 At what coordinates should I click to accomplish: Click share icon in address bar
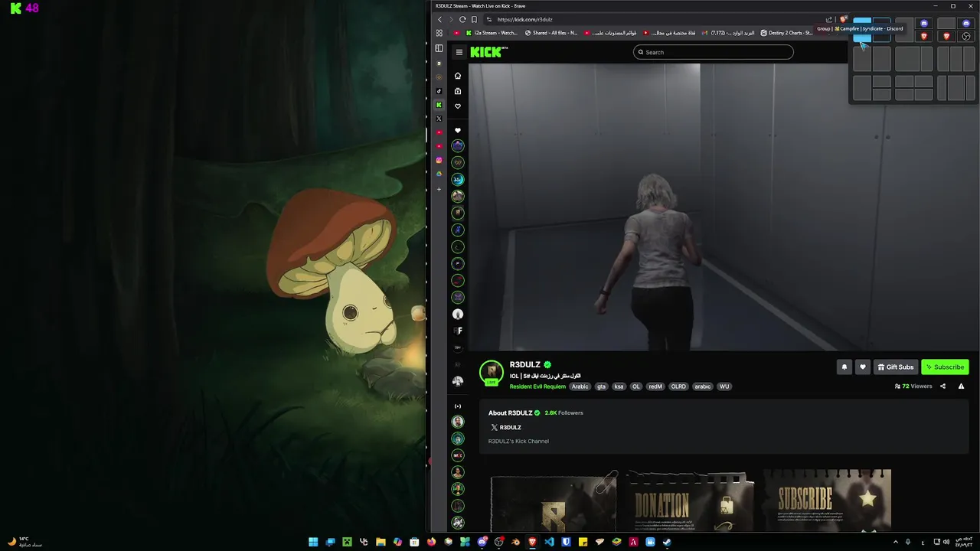(x=828, y=19)
